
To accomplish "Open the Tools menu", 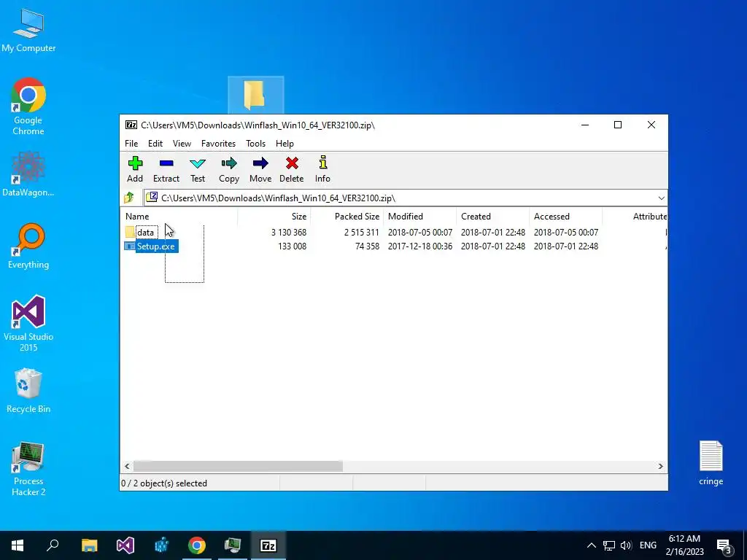I will 255,144.
